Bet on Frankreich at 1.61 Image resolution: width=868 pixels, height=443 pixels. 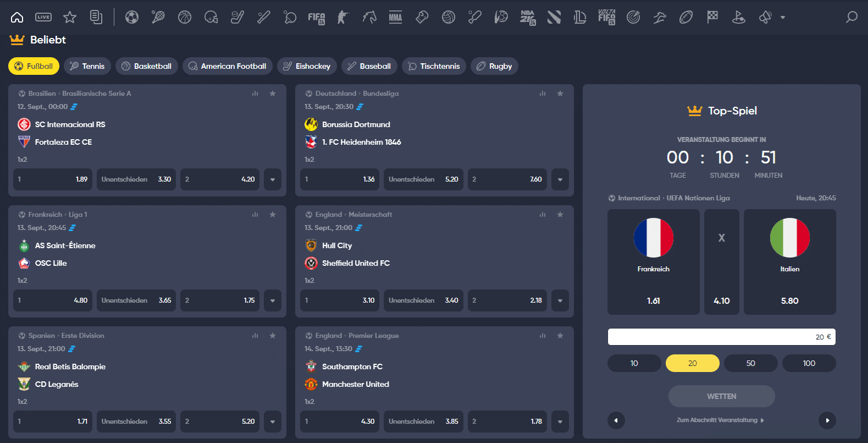point(654,262)
